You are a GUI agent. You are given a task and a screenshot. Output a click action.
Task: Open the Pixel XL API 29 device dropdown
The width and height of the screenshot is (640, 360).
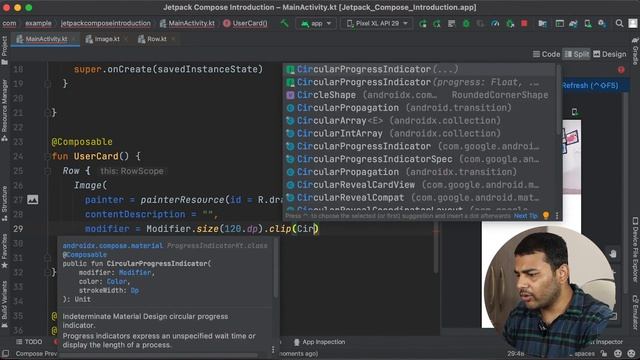(x=377, y=24)
